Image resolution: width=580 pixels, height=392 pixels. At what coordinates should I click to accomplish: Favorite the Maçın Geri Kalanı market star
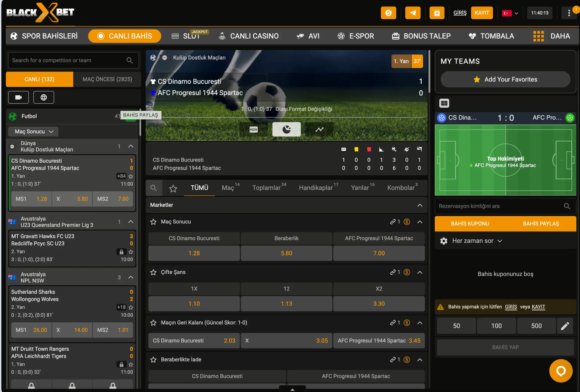(x=153, y=323)
